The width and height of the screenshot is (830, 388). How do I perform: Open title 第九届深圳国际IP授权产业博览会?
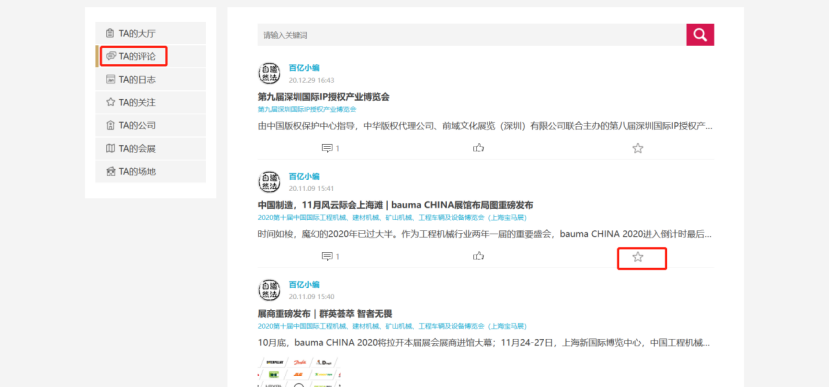coord(323,97)
